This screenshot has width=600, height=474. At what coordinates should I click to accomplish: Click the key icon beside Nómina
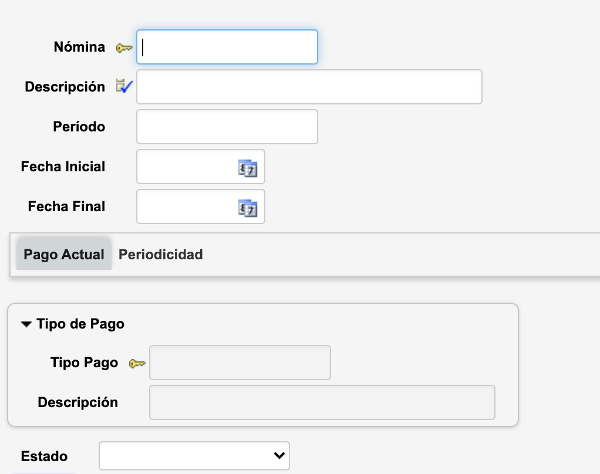coord(124,48)
